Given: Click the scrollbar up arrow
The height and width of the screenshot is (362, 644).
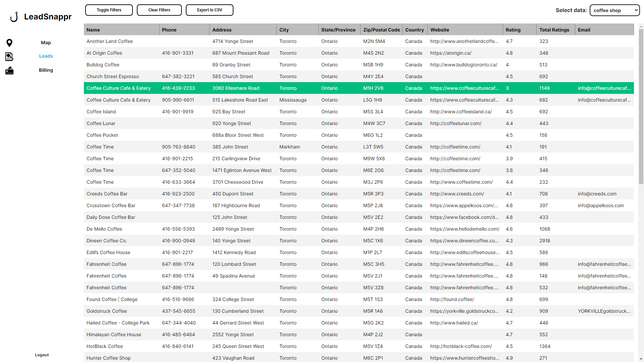Looking at the screenshot, I should [641, 26].
